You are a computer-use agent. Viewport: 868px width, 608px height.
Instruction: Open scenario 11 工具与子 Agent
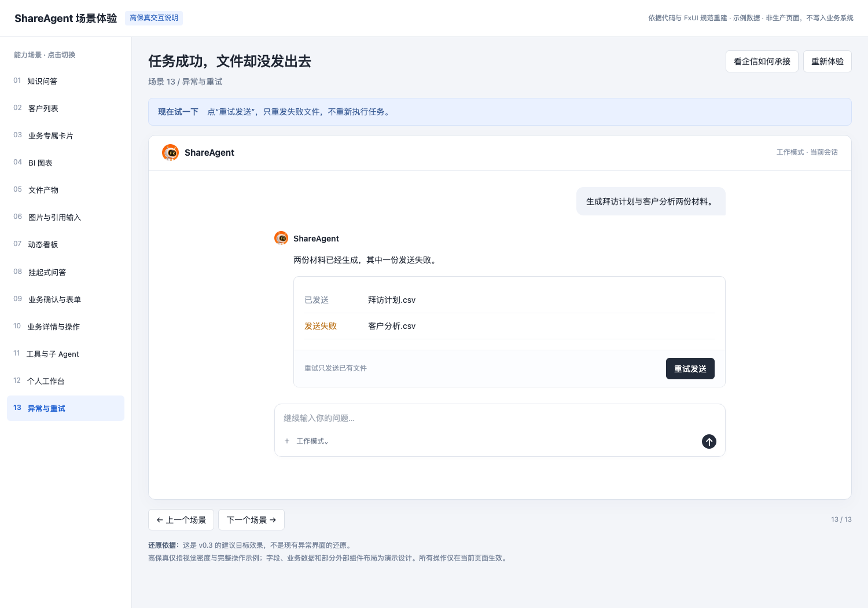tap(65, 354)
